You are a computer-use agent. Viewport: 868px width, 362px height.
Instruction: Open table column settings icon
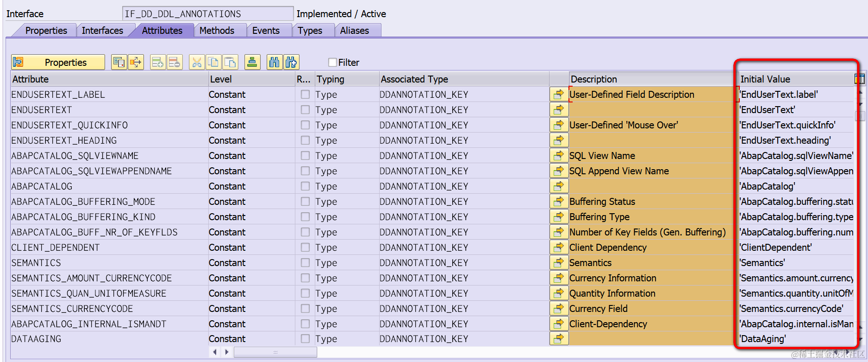coord(859,79)
